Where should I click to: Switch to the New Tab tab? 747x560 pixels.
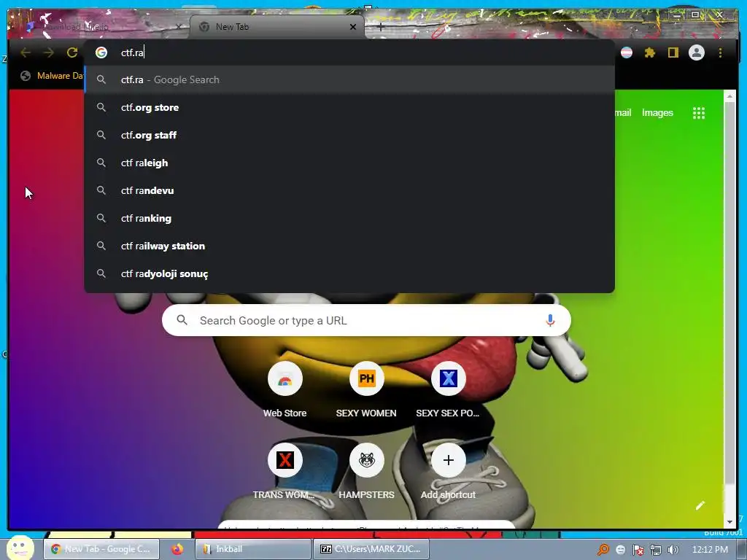click(276, 27)
